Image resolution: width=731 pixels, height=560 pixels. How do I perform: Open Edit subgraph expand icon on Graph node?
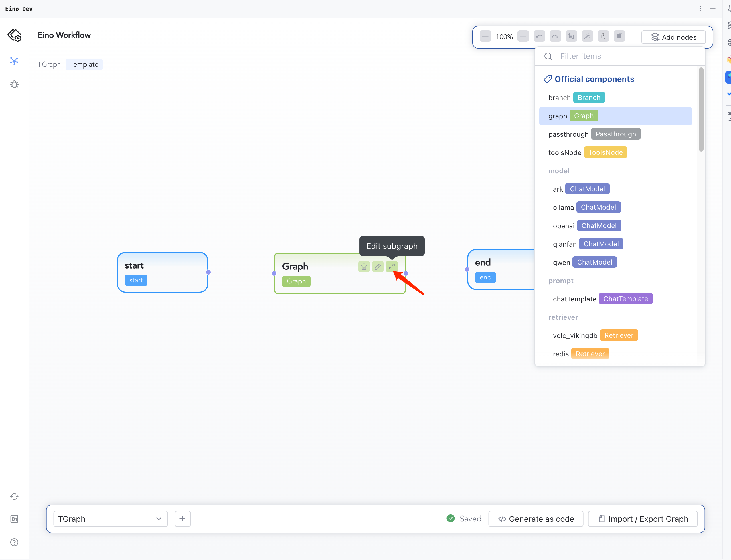coord(392,267)
